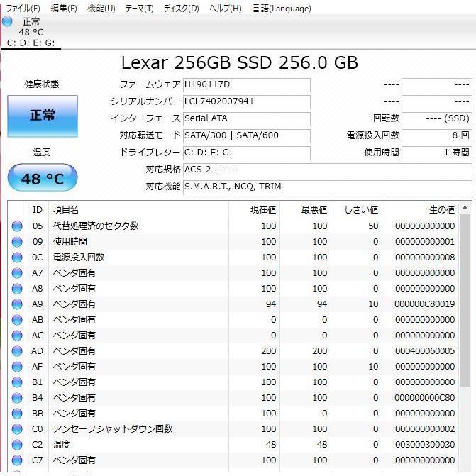Open the ファイル(F) menu

(23, 9)
